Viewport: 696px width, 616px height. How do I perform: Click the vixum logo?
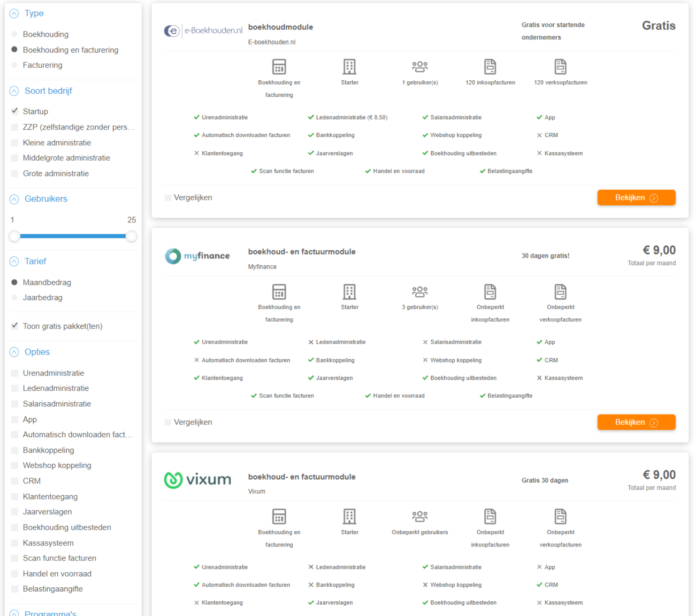pyautogui.click(x=198, y=480)
